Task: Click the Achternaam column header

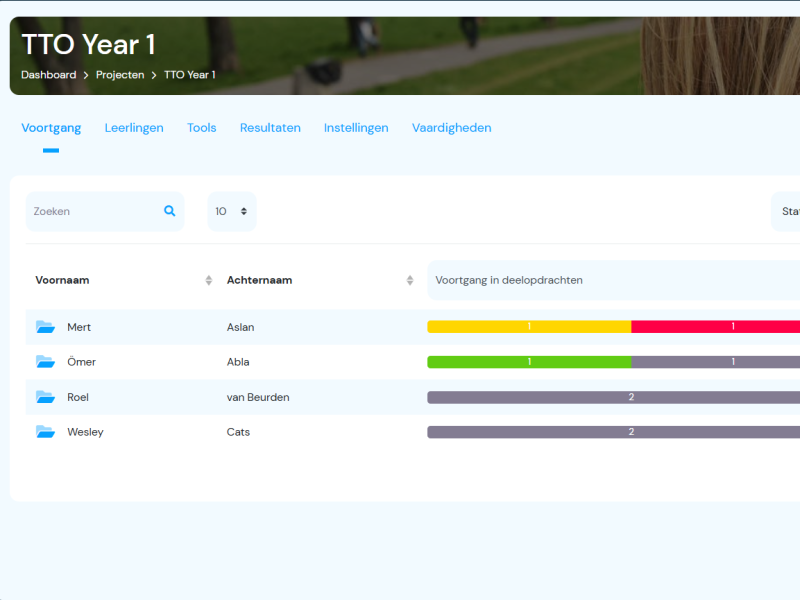Action: [x=259, y=280]
